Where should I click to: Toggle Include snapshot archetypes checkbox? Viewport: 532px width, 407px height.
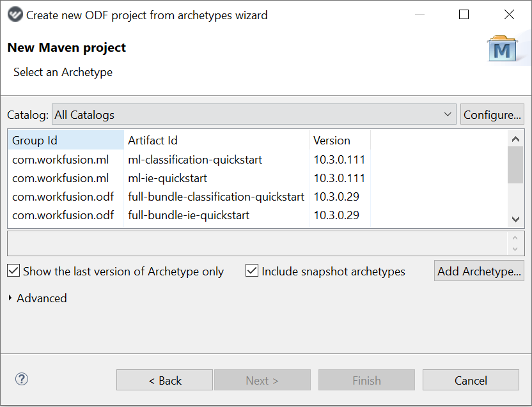[252, 271]
